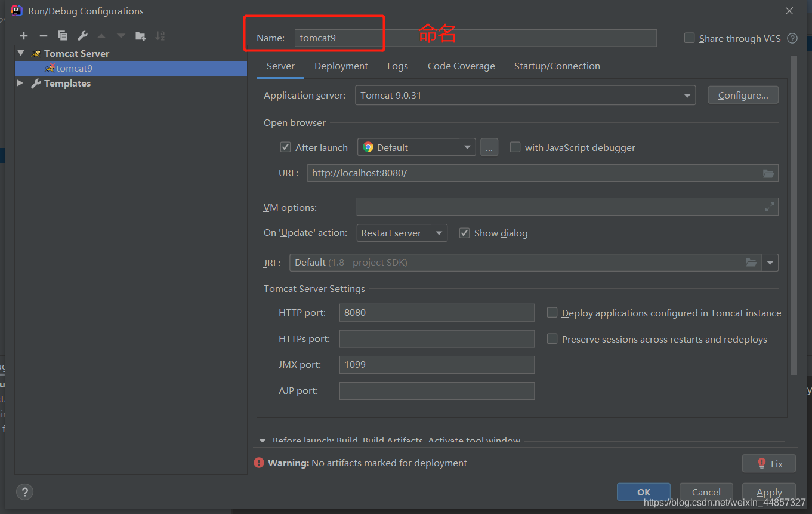
Task: Sort configurations alphabetically
Action: [x=160, y=36]
